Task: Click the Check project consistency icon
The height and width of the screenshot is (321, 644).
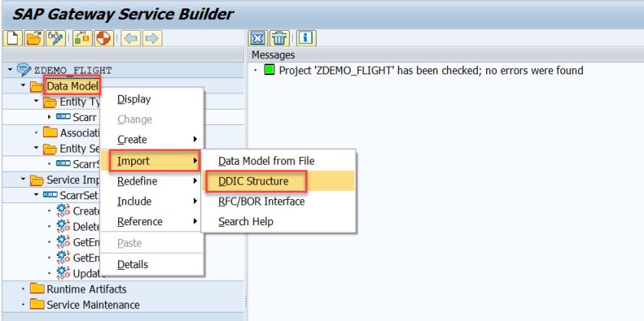Action: coord(83,38)
